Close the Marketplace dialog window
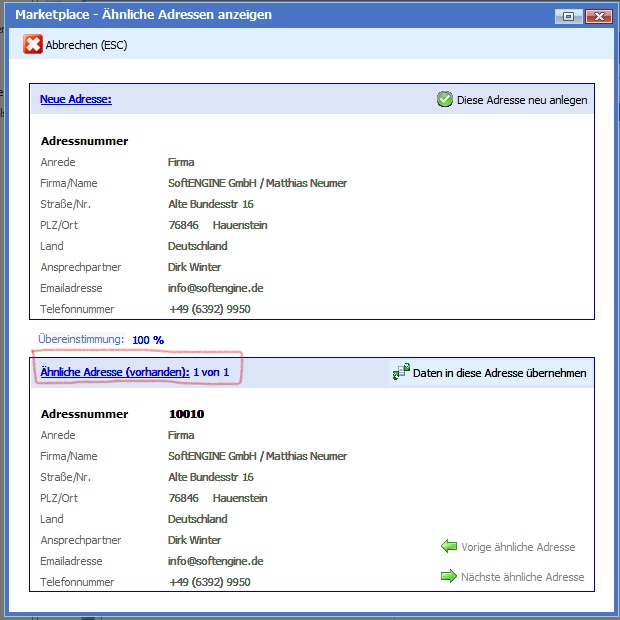620x620 pixels. pyautogui.click(x=599, y=16)
